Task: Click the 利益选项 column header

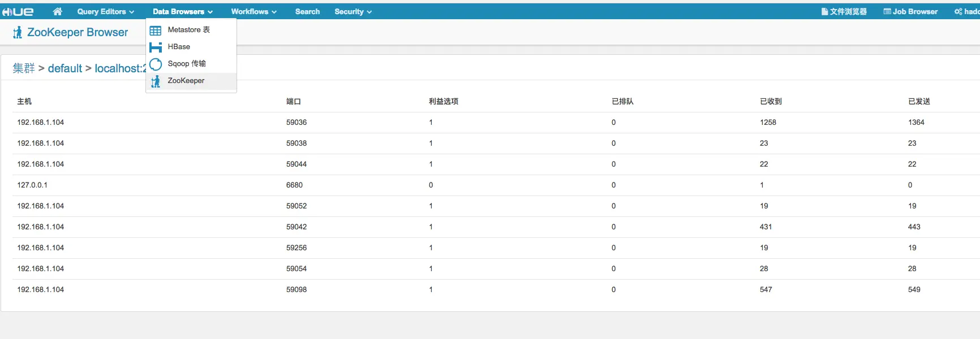Action: (444, 102)
